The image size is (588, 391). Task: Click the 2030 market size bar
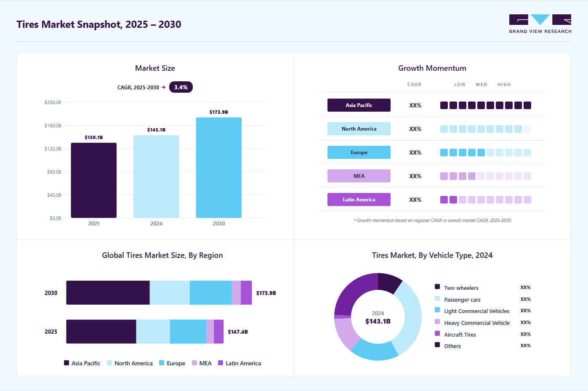[219, 168]
